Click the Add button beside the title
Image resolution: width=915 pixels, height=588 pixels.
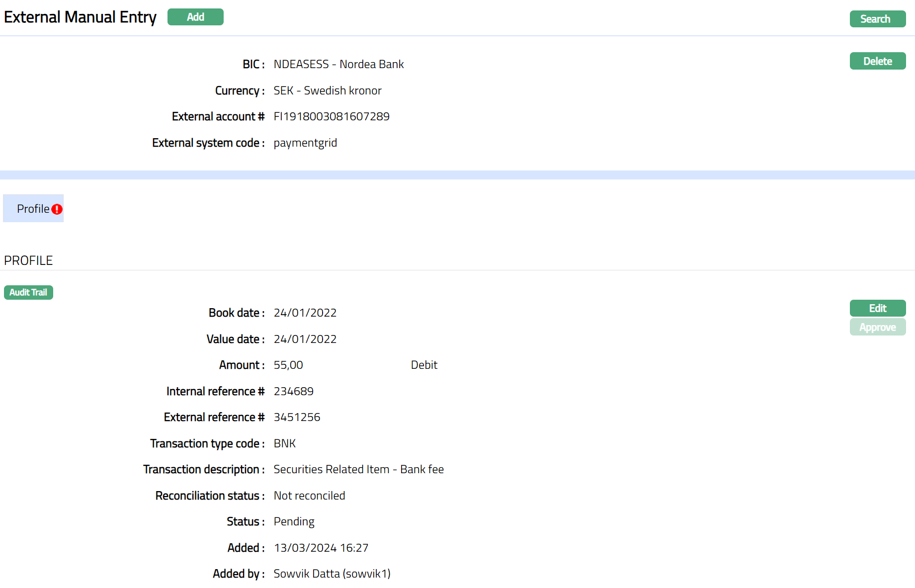[x=195, y=17]
